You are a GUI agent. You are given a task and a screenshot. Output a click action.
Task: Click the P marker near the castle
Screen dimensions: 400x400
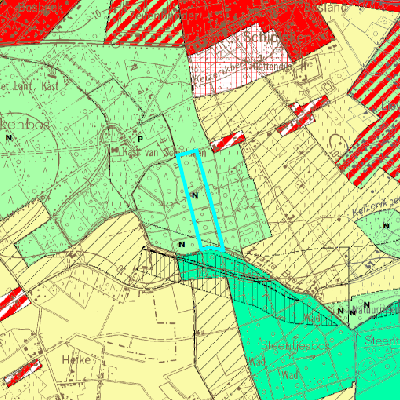point(140,139)
